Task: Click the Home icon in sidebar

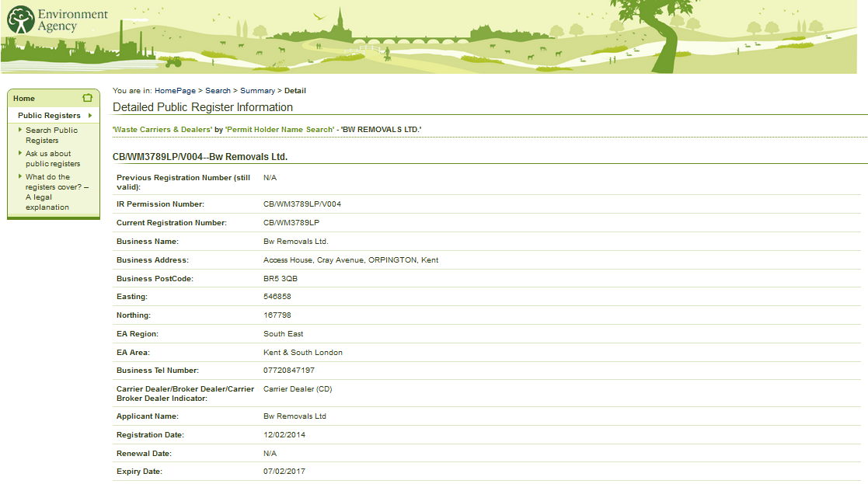Action: [88, 98]
